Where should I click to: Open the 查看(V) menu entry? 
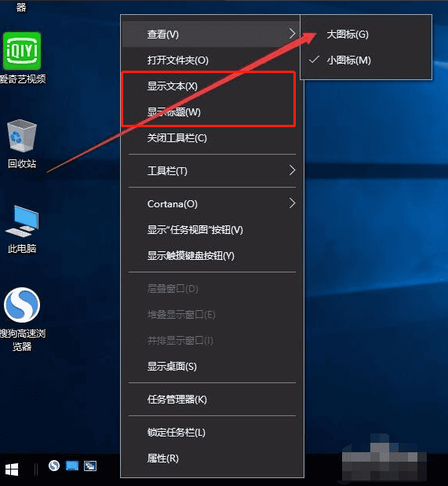(210, 34)
